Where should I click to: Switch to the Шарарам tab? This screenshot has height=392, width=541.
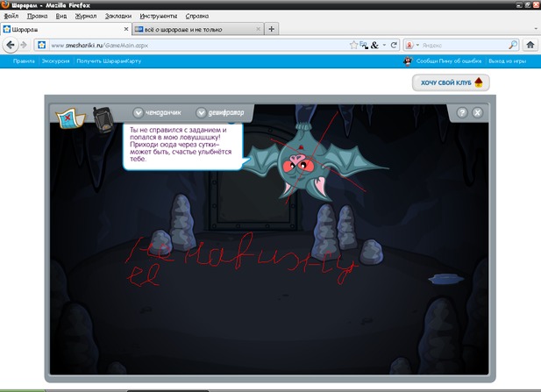coord(66,29)
